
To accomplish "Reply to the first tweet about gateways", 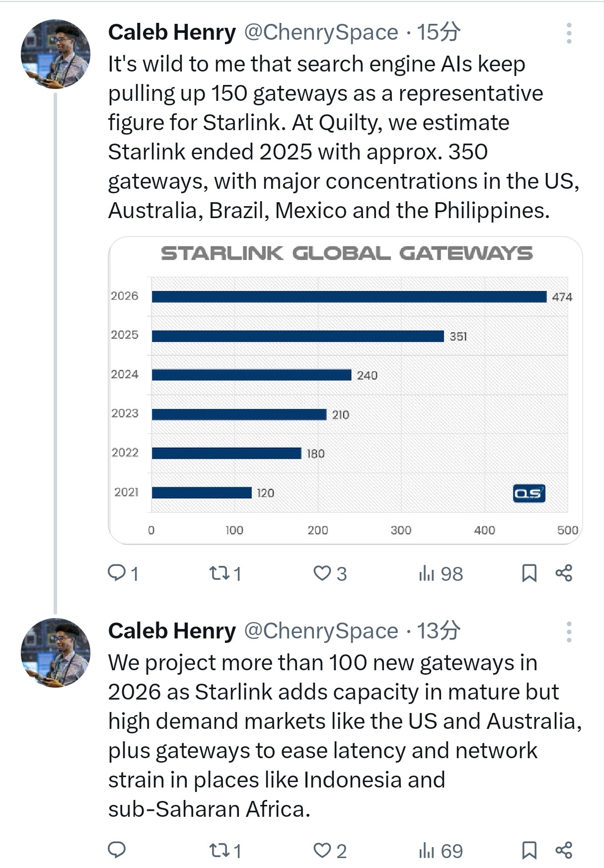I will pyautogui.click(x=117, y=573).
